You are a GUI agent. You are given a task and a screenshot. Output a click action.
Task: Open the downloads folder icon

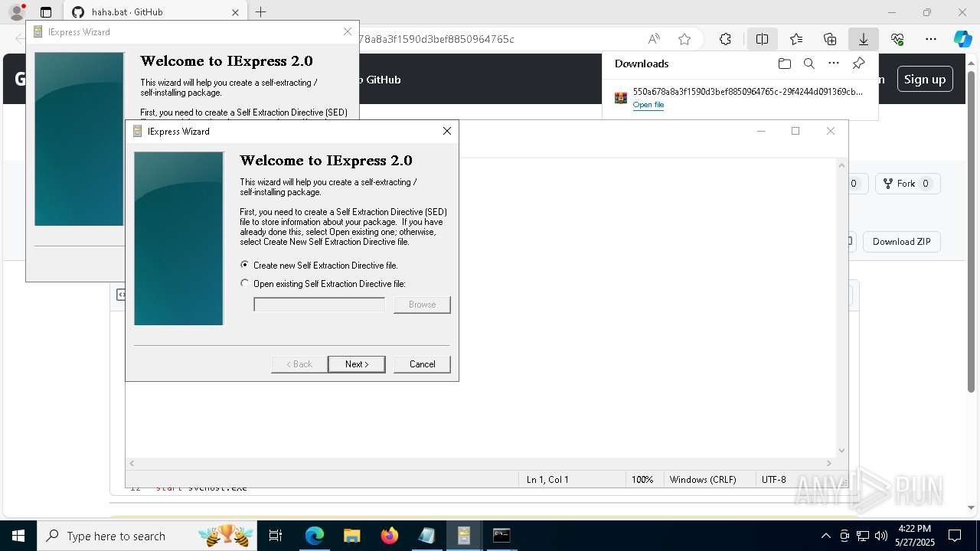pyautogui.click(x=784, y=64)
